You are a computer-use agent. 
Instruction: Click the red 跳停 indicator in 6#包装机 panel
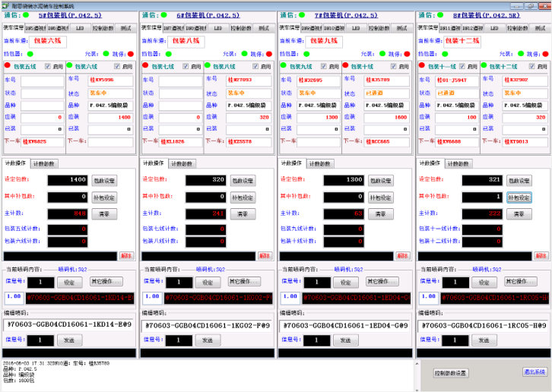click(x=271, y=54)
